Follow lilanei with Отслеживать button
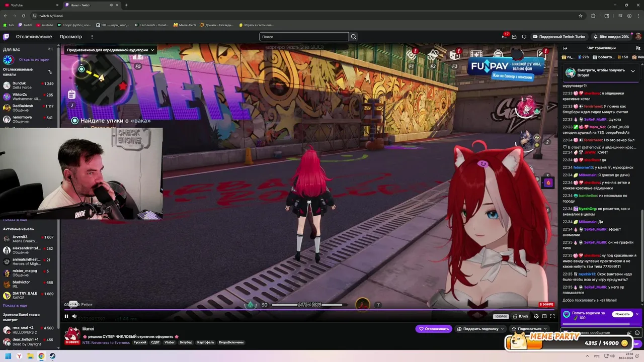The image size is (644, 362). [x=433, y=329]
